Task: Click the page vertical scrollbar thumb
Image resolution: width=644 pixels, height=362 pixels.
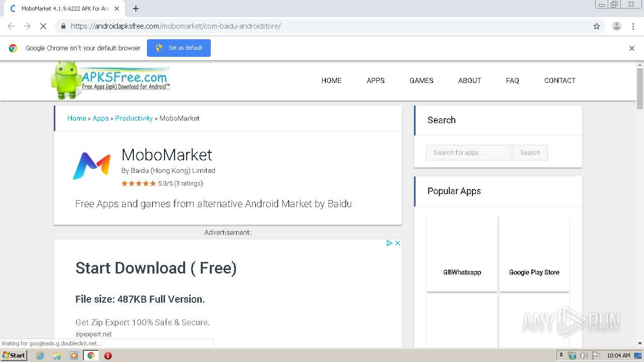Action: point(640,88)
